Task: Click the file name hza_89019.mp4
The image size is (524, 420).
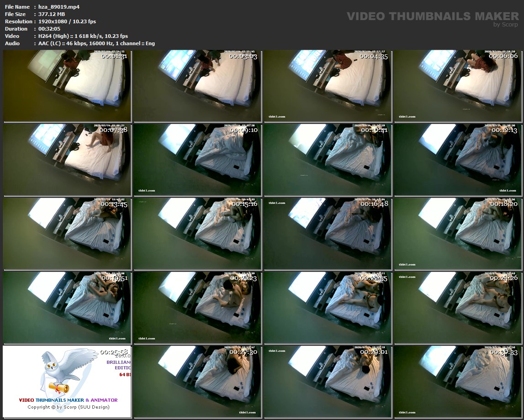Action: pyautogui.click(x=59, y=7)
